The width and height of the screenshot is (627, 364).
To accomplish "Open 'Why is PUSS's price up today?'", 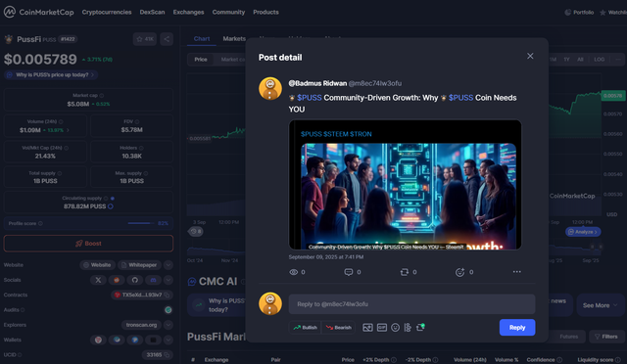I will click(x=51, y=74).
